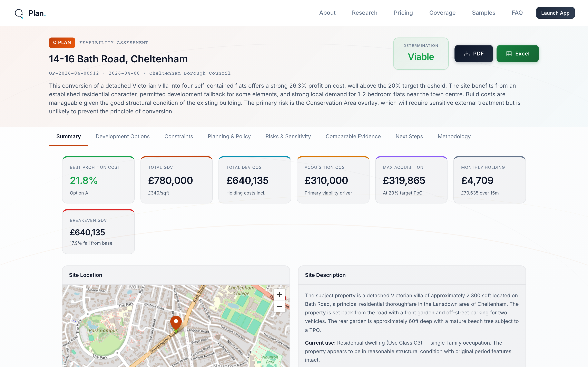Navigate to the Samples page
Viewport: 588px width, 367px height.
click(483, 13)
